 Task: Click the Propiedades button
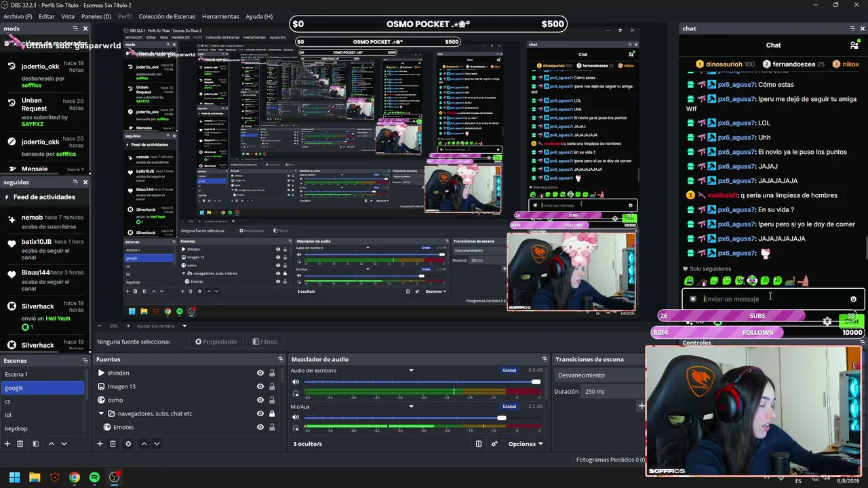[216, 342]
